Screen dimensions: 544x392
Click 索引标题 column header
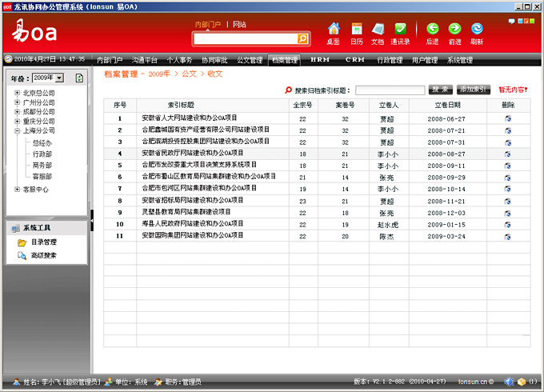(181, 105)
